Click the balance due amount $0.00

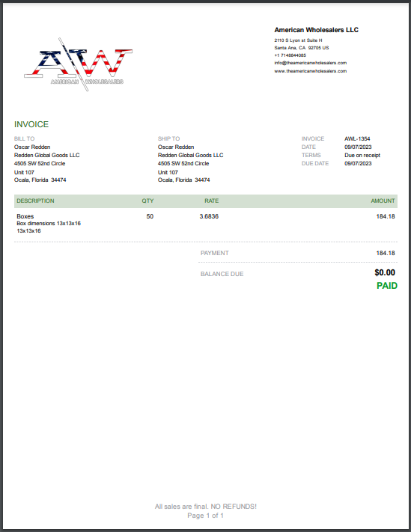click(x=385, y=272)
